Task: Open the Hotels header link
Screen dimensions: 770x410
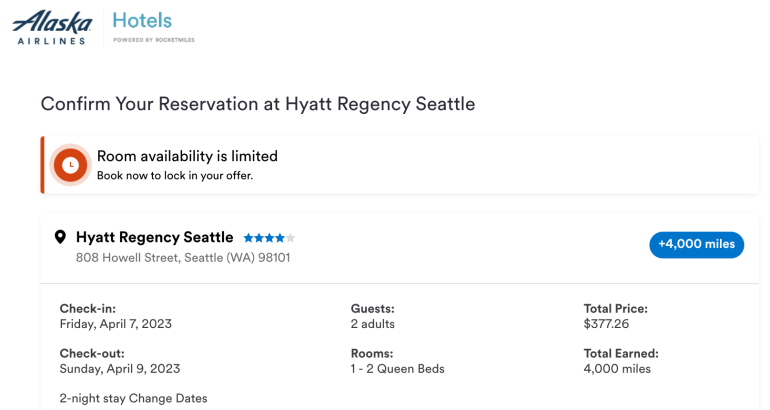Action: pos(142,21)
